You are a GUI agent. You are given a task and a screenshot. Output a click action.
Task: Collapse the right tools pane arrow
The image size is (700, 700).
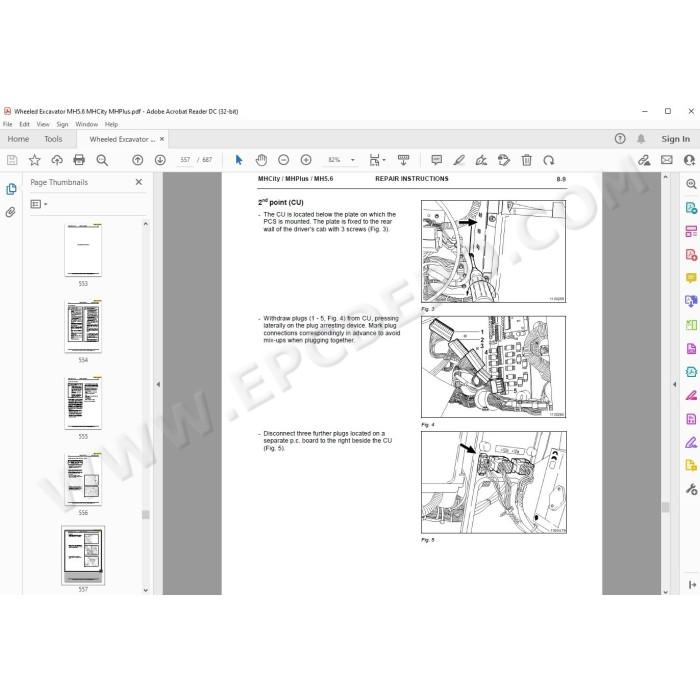pyautogui.click(x=675, y=384)
